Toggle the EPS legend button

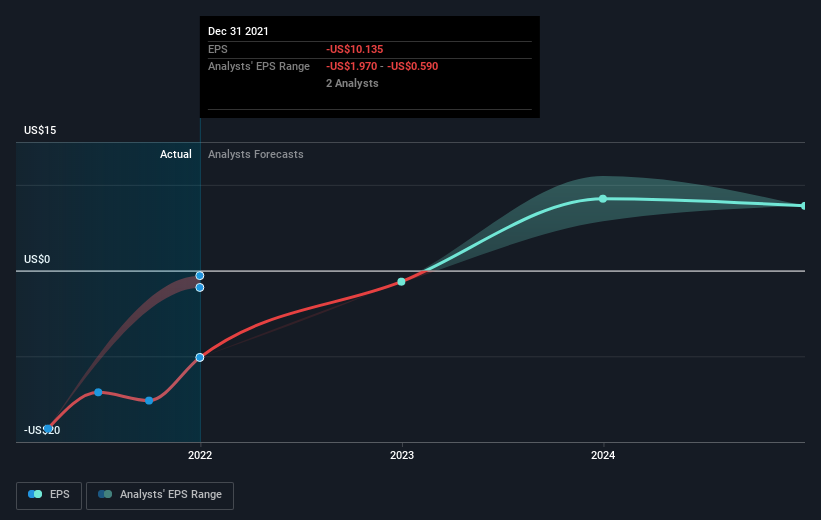click(49, 495)
